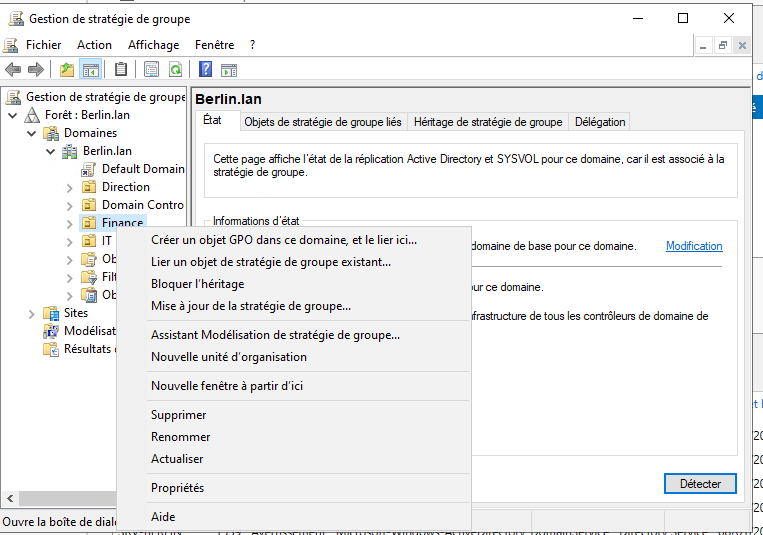Open the Affichage menu
This screenshot has width=763, height=535.
coord(153,45)
